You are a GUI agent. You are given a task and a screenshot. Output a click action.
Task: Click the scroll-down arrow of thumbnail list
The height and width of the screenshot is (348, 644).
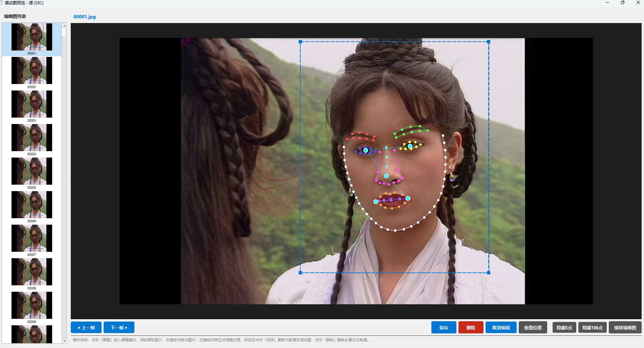tap(64, 341)
